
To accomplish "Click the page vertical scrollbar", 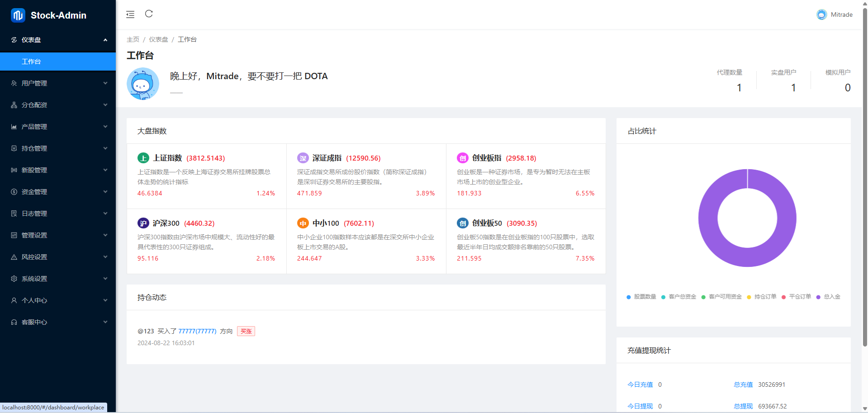I will click(865, 181).
